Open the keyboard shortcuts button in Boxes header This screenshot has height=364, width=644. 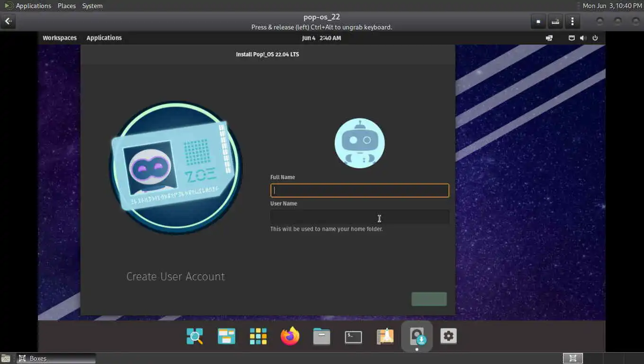(555, 21)
